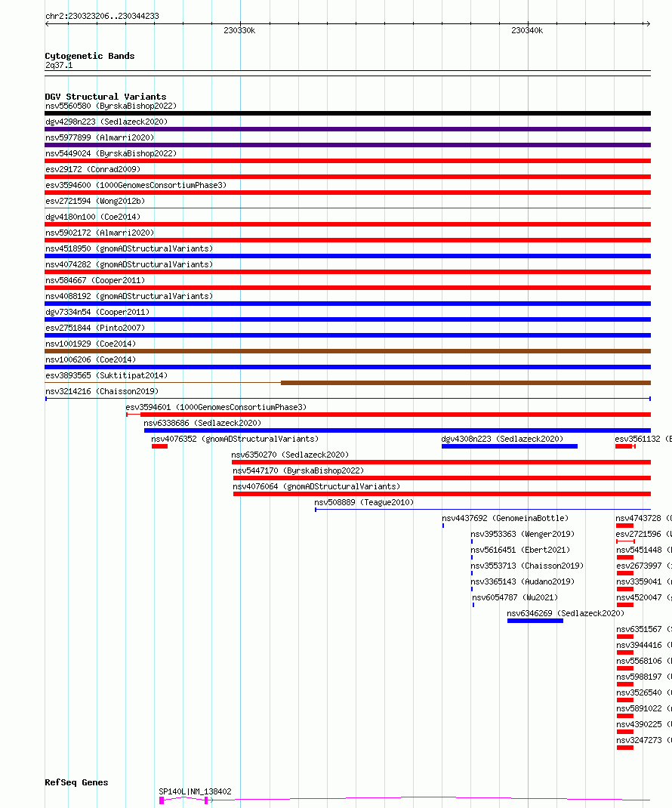Select nsv4076064 gnomAD variant label
672x808 pixels.
(316, 486)
